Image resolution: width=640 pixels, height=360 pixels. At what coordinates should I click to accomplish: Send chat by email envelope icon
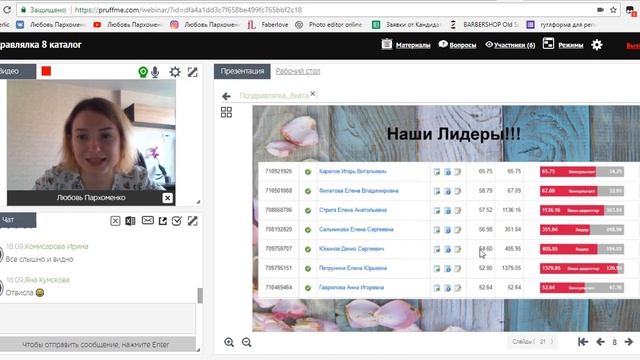[147, 220]
